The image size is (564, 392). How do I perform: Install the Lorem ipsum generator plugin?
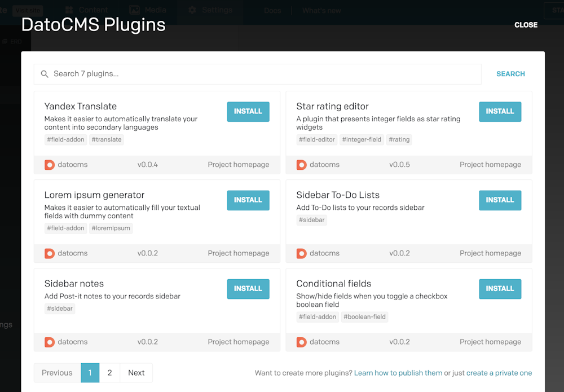(248, 200)
